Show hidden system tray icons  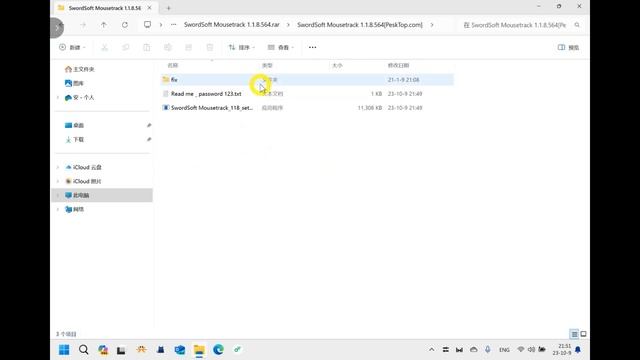pyautogui.click(x=431, y=350)
